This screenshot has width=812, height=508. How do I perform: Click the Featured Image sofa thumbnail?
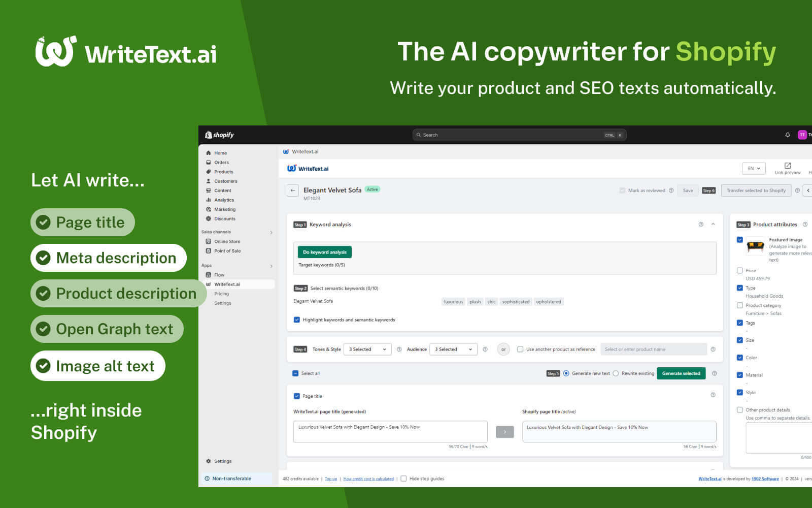pyautogui.click(x=755, y=247)
